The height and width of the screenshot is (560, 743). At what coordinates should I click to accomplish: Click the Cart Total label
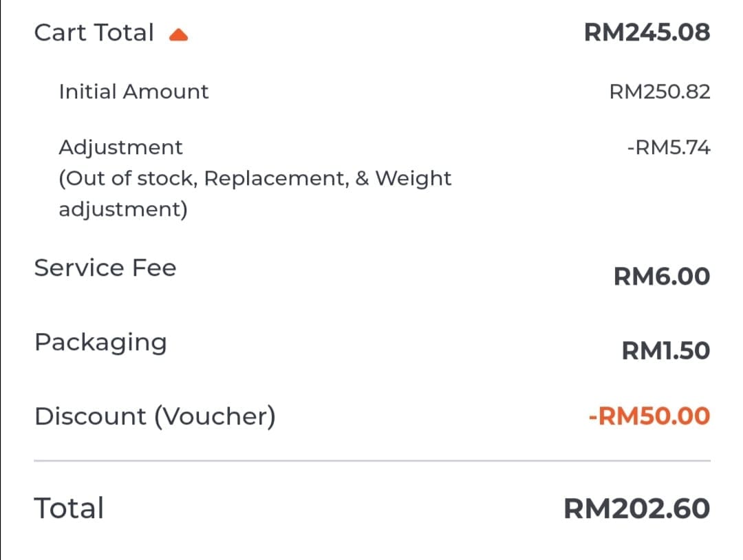(x=94, y=33)
